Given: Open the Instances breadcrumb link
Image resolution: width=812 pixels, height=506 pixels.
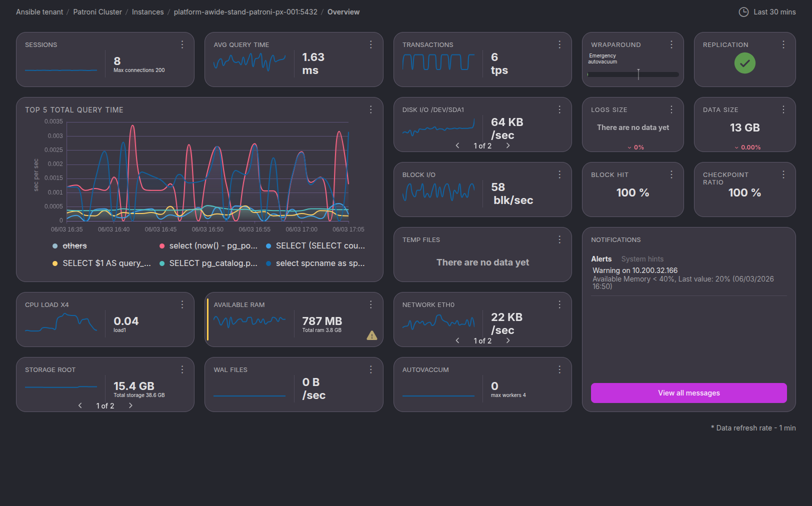Looking at the screenshot, I should 147,11.
